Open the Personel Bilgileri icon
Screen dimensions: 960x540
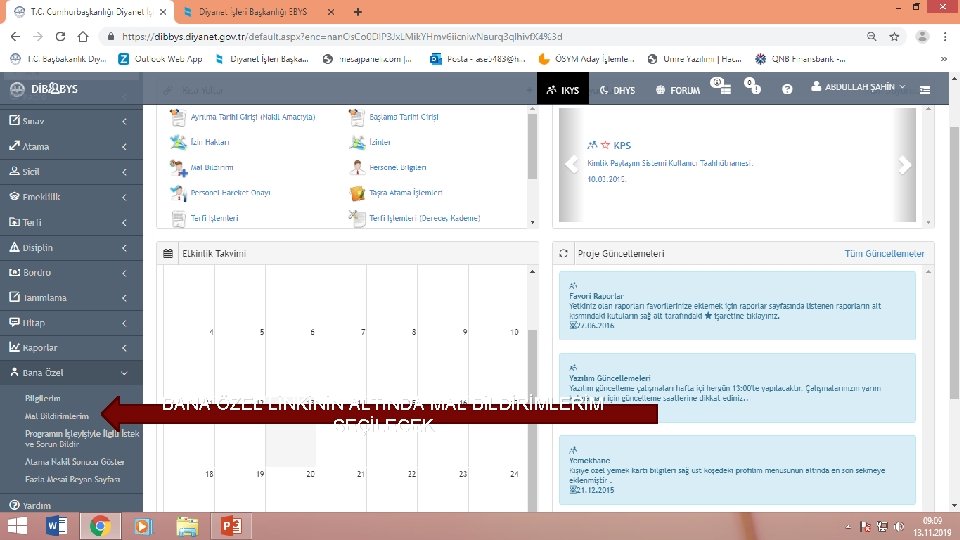[x=357, y=167]
